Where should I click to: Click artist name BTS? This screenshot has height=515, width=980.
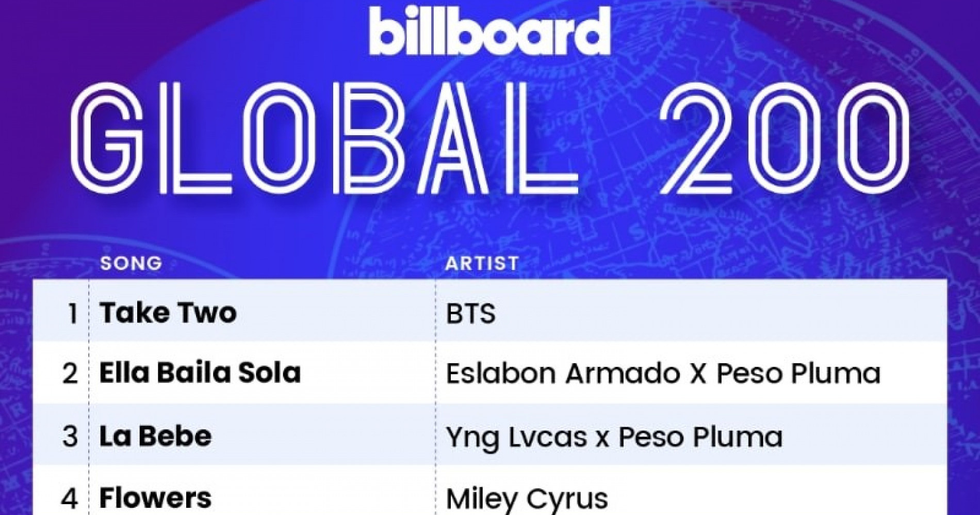[x=470, y=313]
